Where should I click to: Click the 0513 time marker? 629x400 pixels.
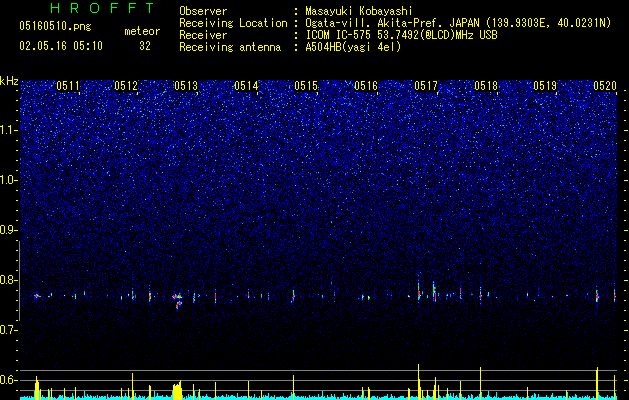[186, 86]
